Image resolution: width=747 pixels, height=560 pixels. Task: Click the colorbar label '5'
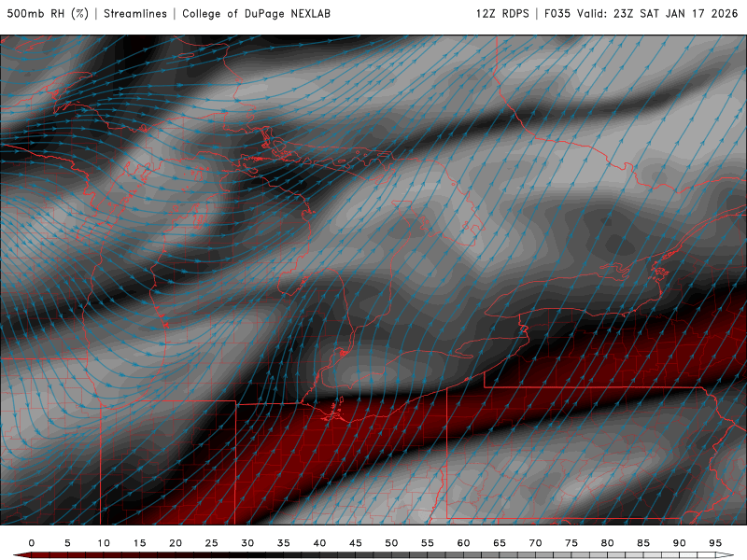pyautogui.click(x=67, y=543)
